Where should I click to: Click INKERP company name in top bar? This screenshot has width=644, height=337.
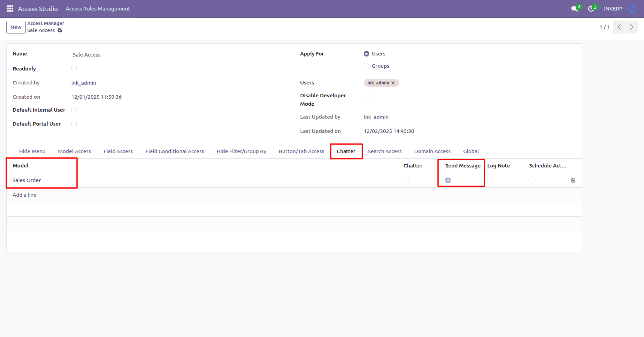point(613,9)
